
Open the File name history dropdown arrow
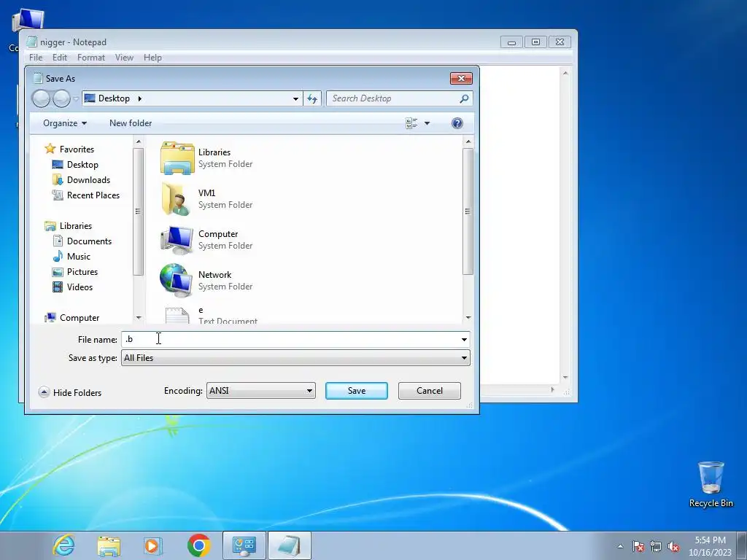(464, 340)
